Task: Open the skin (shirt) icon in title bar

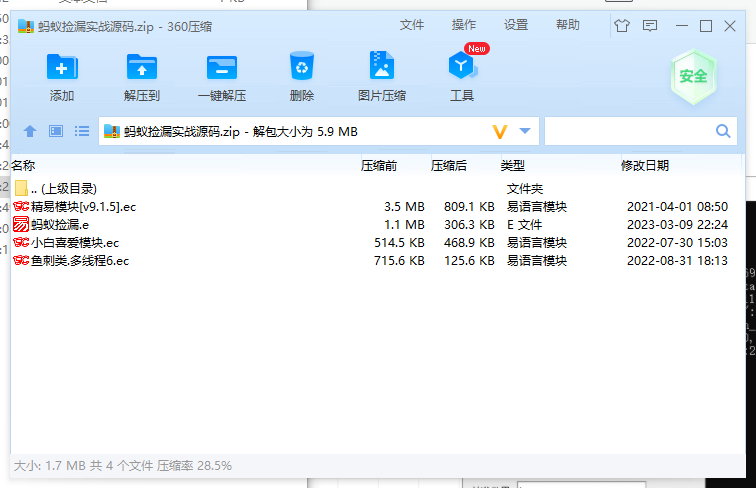Action: pos(622,26)
